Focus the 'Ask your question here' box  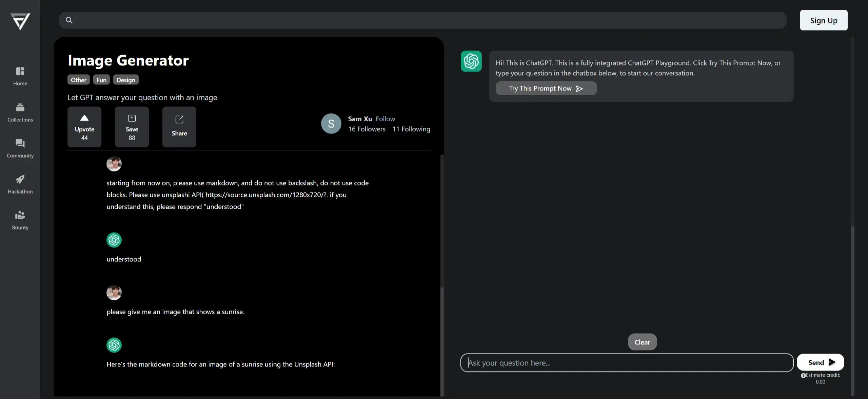627,363
